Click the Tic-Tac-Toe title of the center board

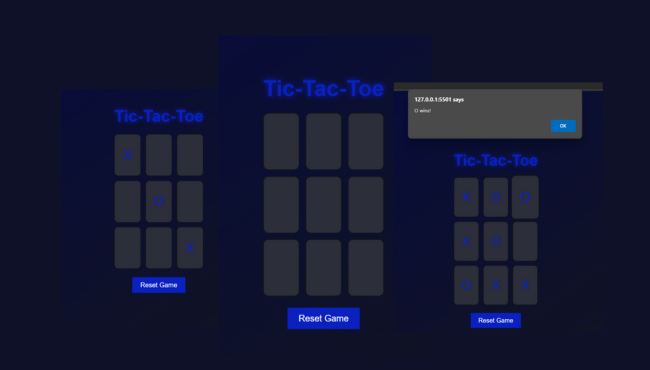(x=323, y=89)
